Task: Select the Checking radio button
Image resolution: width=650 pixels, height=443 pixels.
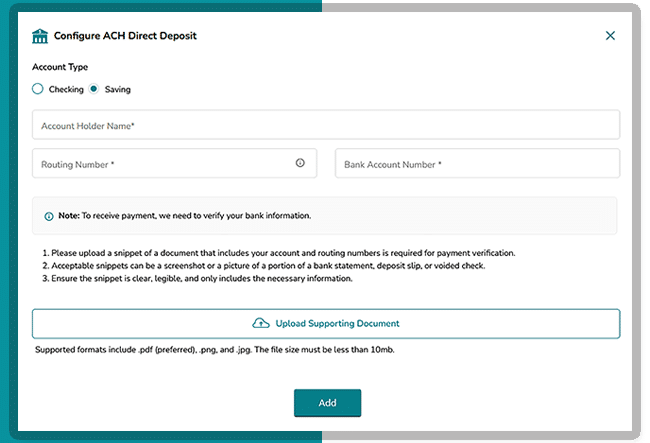Action: tap(38, 89)
